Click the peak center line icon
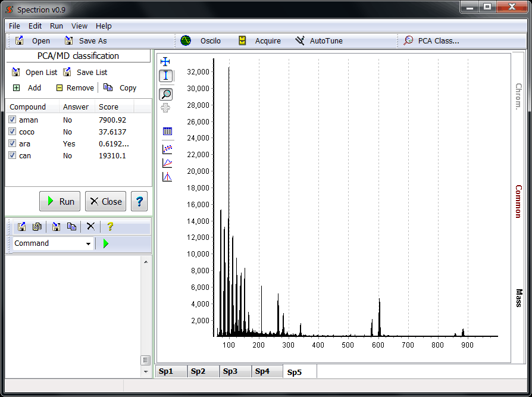Viewport: 532px width, 397px height. (x=167, y=177)
